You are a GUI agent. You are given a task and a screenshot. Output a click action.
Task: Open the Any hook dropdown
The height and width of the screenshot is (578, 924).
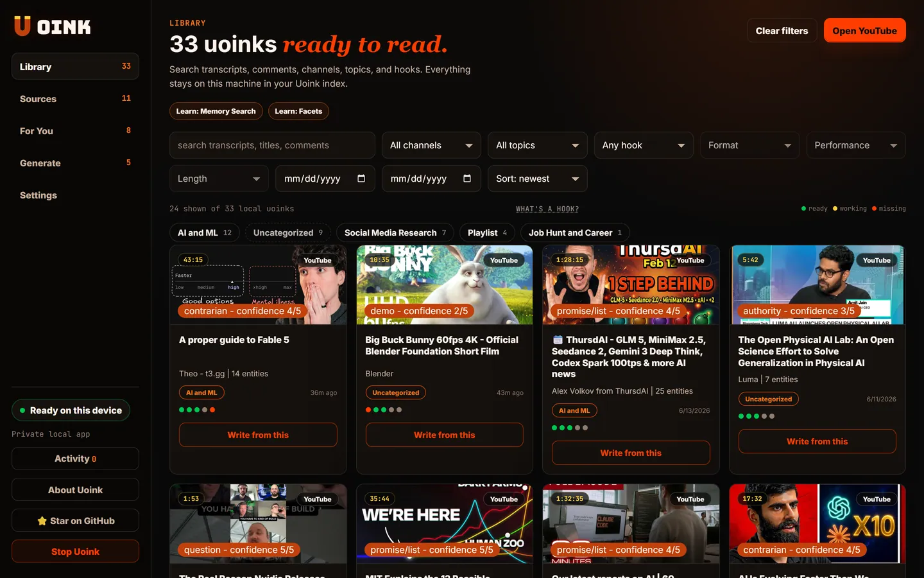tap(644, 145)
